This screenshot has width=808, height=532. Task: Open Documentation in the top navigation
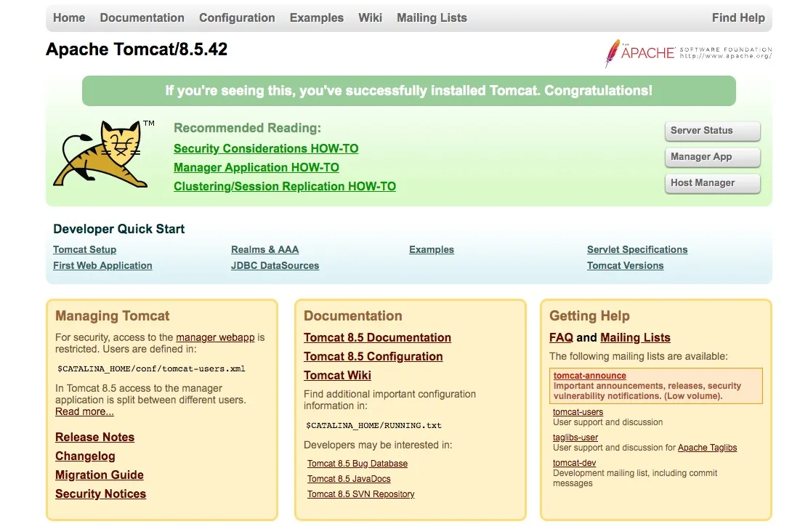point(142,17)
